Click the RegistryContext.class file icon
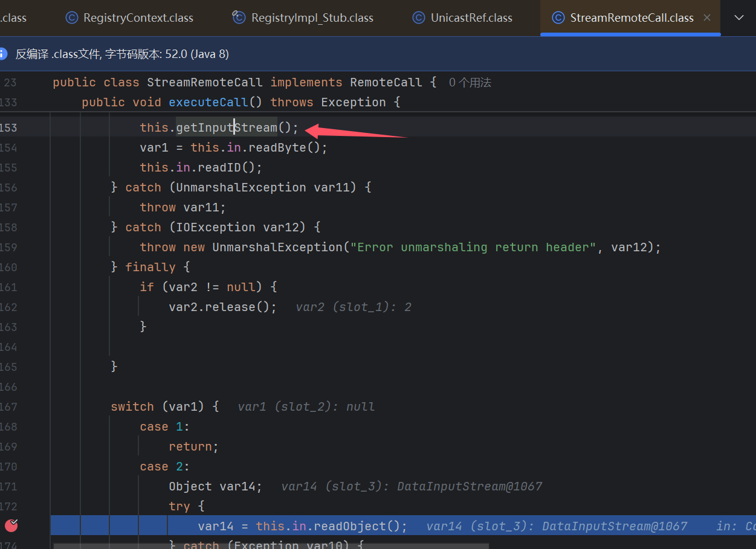 tap(72, 18)
